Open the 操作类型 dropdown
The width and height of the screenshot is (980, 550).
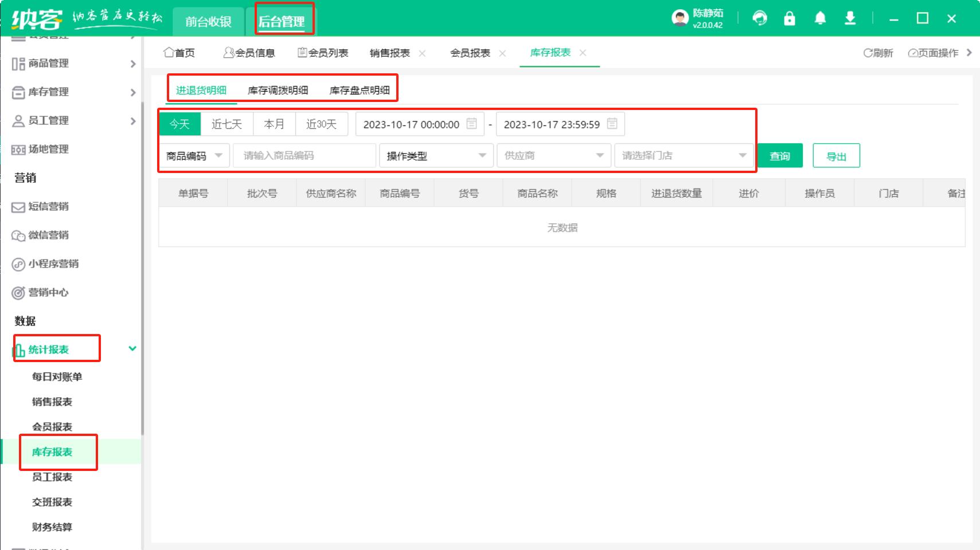(x=436, y=156)
